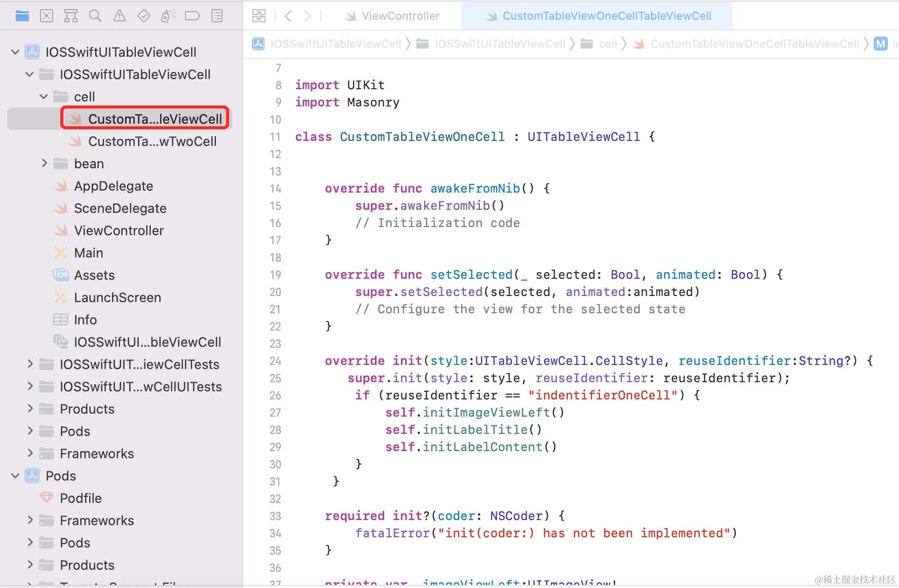Click CustomTableViewOneCellTableViewCell file in breadcrumb
The height and width of the screenshot is (588, 899).
[x=755, y=44]
